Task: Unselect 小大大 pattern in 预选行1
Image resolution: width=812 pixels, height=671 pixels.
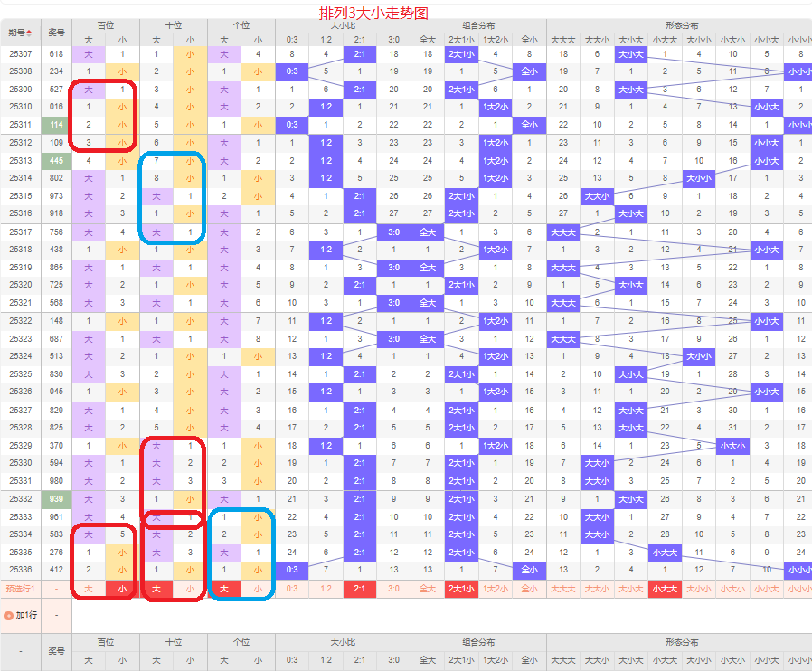Action: tap(665, 589)
